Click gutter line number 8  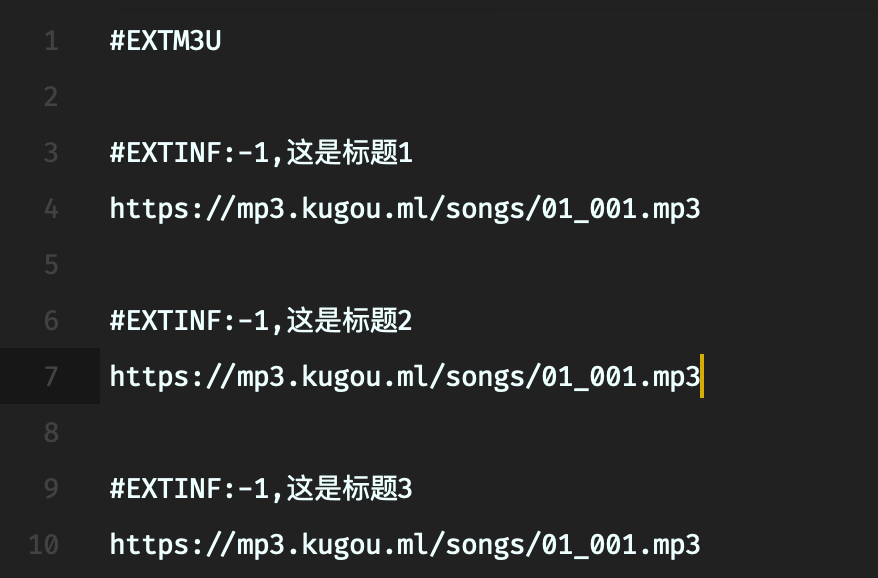pos(51,433)
